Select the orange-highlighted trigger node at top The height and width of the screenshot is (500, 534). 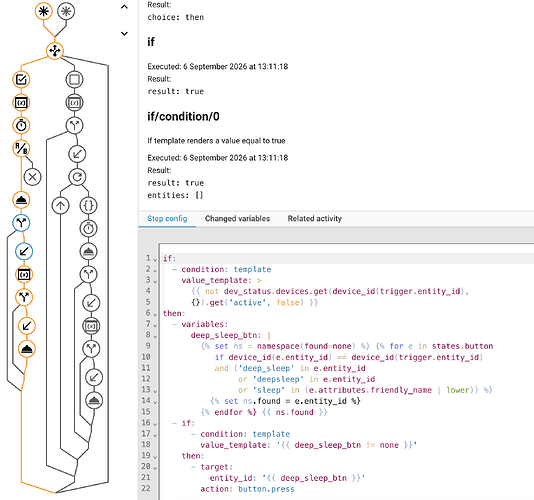point(44,11)
